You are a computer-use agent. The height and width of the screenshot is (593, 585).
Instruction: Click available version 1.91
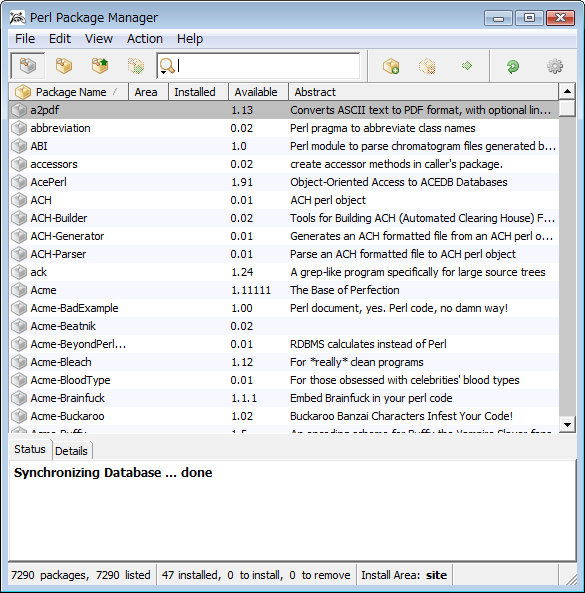click(242, 182)
